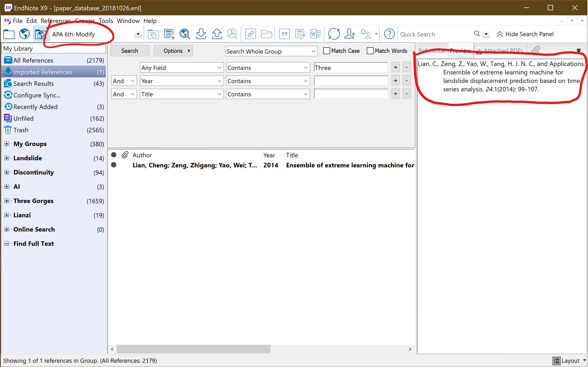Click Share Library person-plus icon
This screenshot has height=367, width=588.
(350, 34)
